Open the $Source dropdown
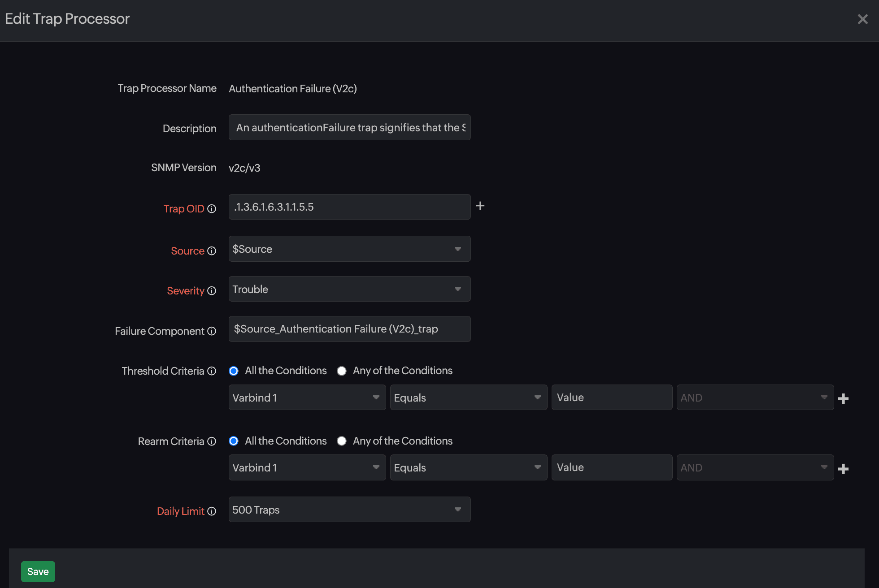Screen dimensions: 879x588 (x=349, y=249)
